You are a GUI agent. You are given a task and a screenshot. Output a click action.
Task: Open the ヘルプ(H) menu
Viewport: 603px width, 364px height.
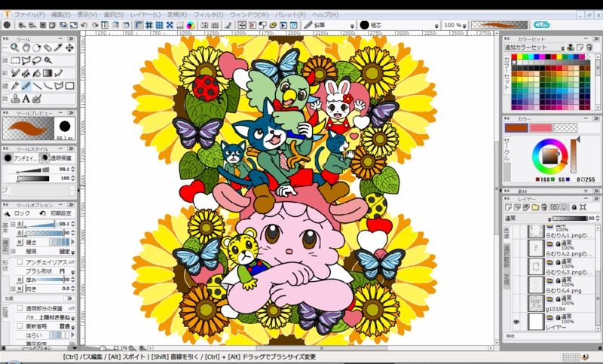[x=325, y=14]
